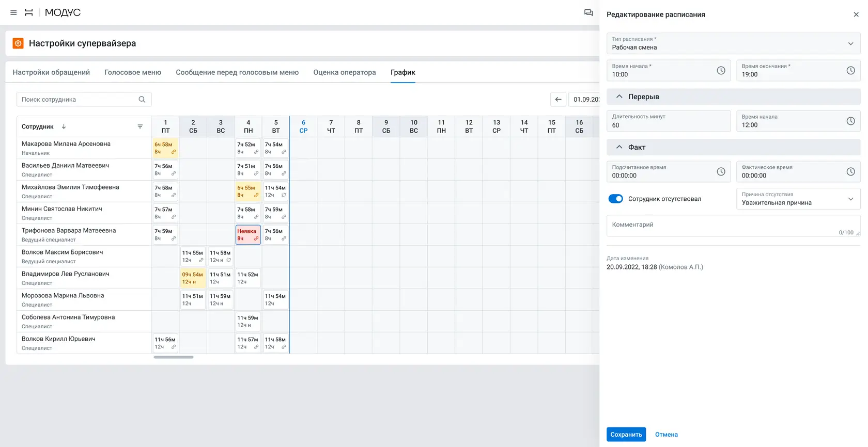The width and height of the screenshot is (868, 447).
Task: Open the hamburger navigation menu
Action: [x=13, y=12]
